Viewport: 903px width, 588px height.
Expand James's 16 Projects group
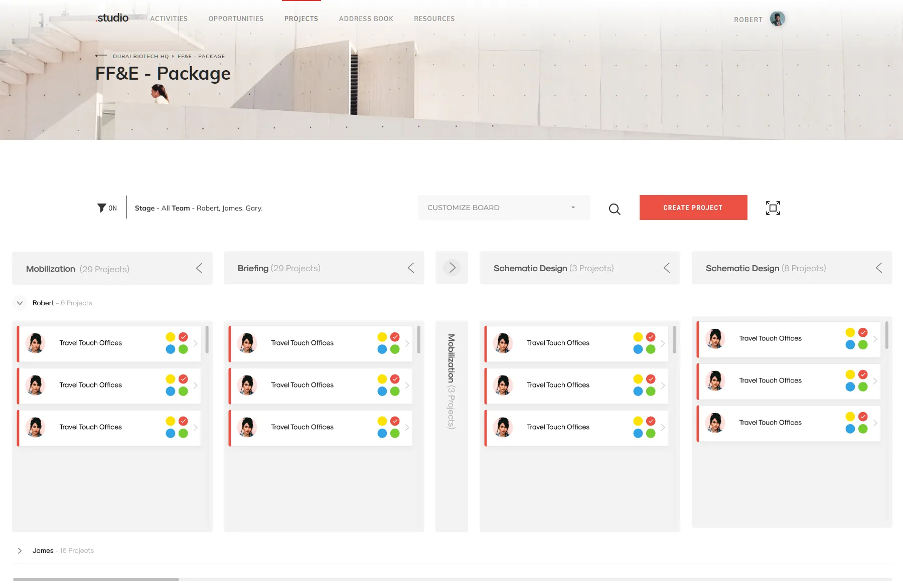pos(20,550)
